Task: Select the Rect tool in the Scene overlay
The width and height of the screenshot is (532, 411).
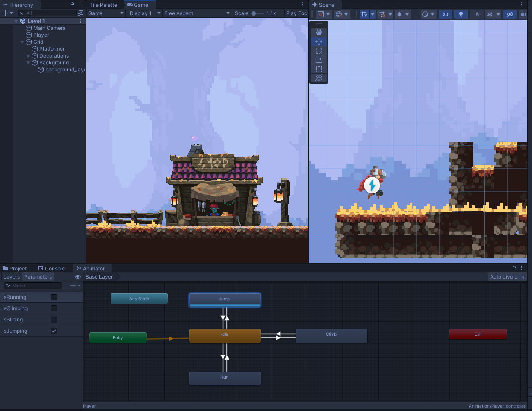Action: point(319,69)
